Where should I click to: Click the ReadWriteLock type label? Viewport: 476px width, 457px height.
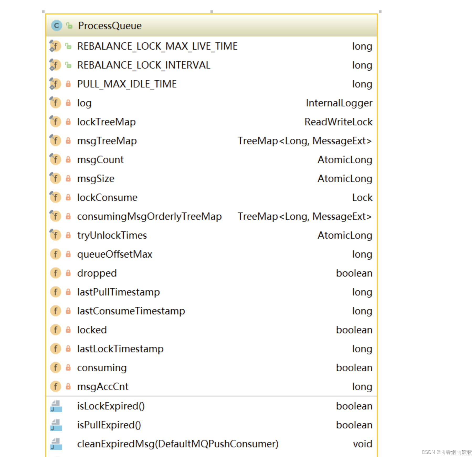[339, 122]
